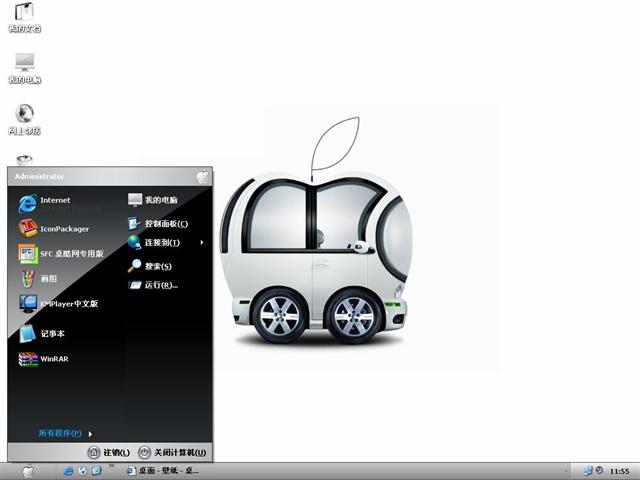Screen dimensions: 640x480
Task: Switch to the 桌面 - 壁纸 taskbar window
Action: (163, 471)
